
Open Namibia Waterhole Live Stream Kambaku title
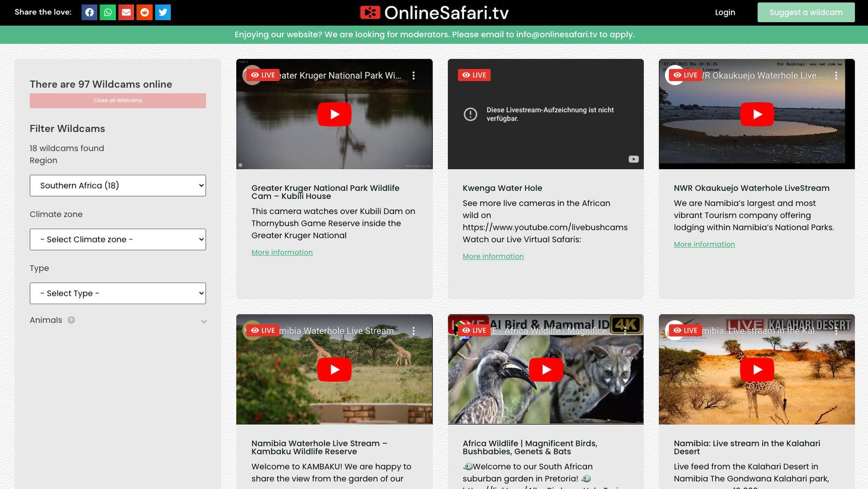click(319, 448)
